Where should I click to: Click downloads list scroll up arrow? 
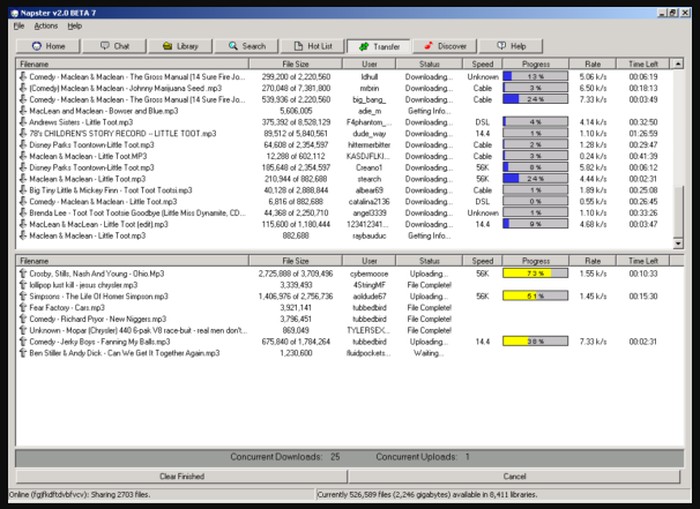click(678, 64)
